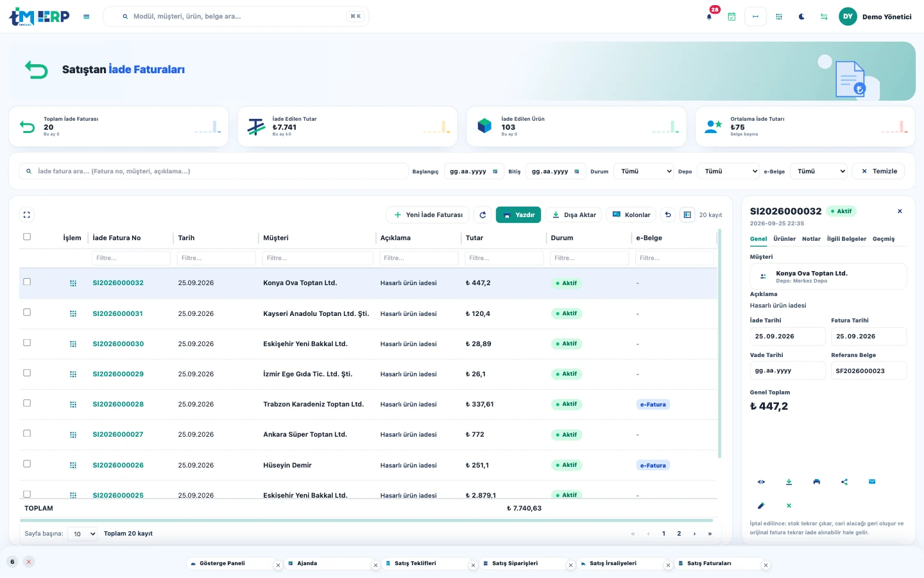924x578 pixels.
Task: Click the Dışa Aktar button
Action: [574, 215]
